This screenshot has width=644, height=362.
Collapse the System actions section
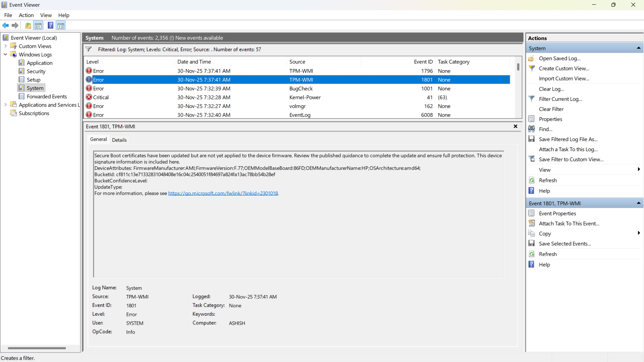coord(639,48)
